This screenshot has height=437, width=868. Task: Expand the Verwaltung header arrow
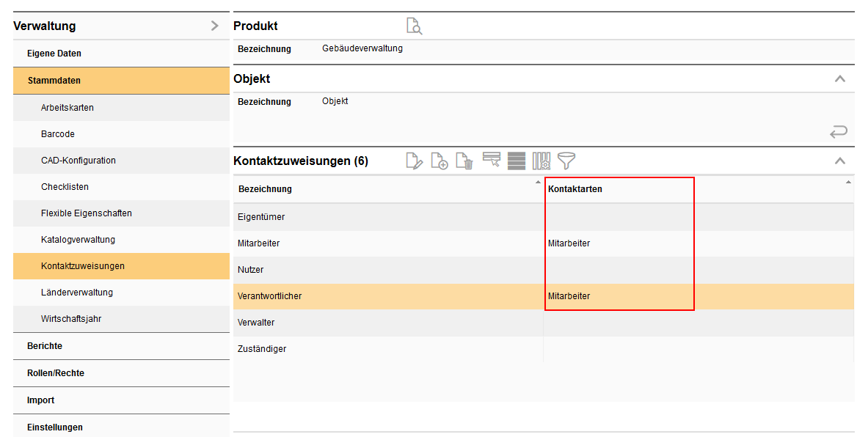[x=214, y=25]
